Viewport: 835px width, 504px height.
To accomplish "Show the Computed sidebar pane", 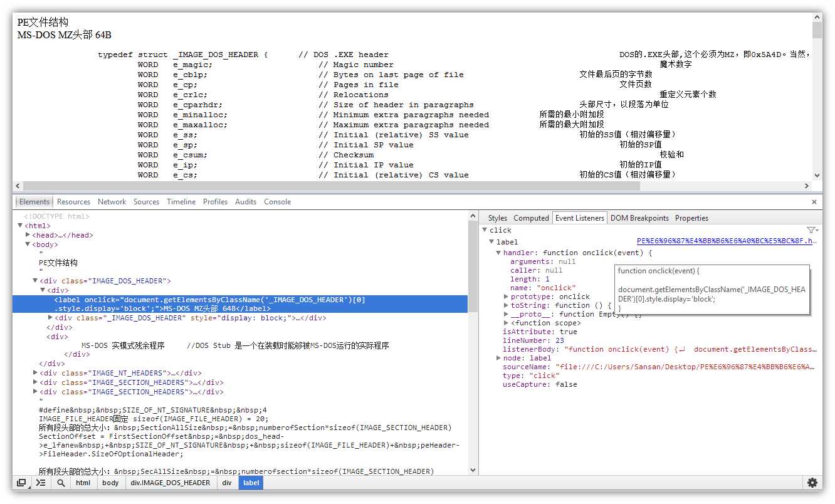I will (531, 218).
